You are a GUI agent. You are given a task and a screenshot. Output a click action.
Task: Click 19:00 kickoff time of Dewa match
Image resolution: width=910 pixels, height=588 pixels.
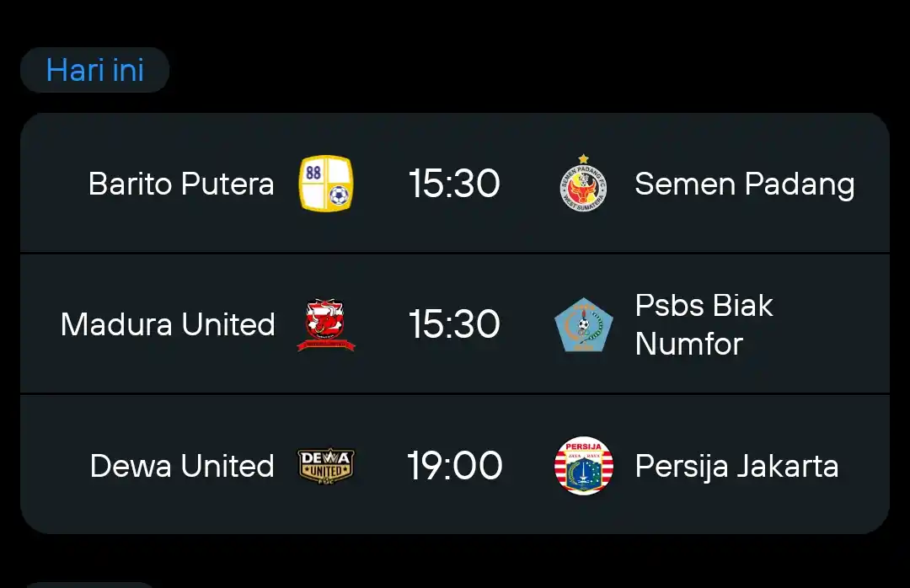coord(454,466)
